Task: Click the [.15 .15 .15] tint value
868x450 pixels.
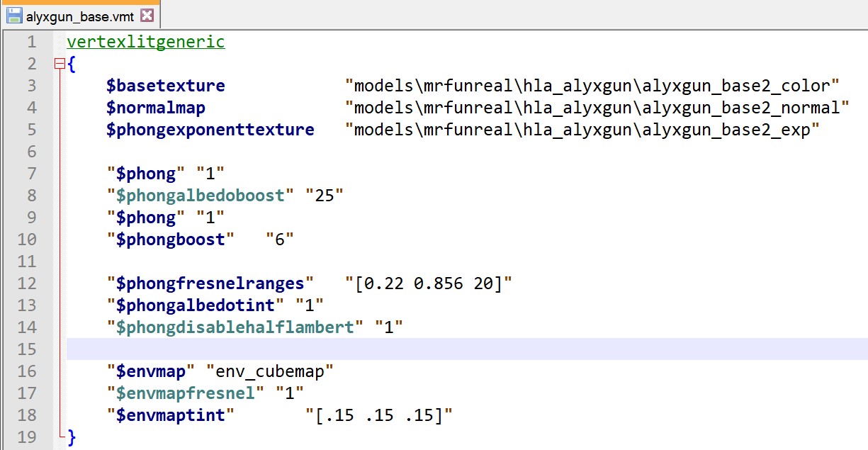Action: 379,415
